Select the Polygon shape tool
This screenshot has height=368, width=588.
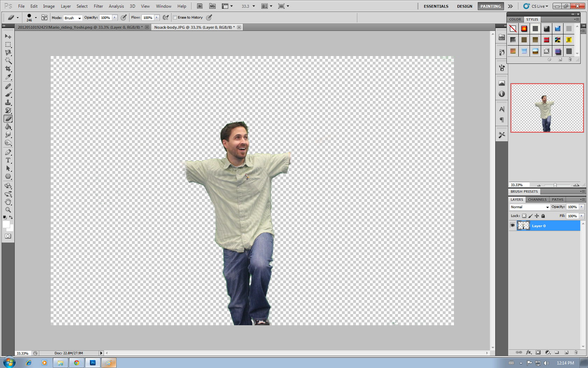point(8,177)
